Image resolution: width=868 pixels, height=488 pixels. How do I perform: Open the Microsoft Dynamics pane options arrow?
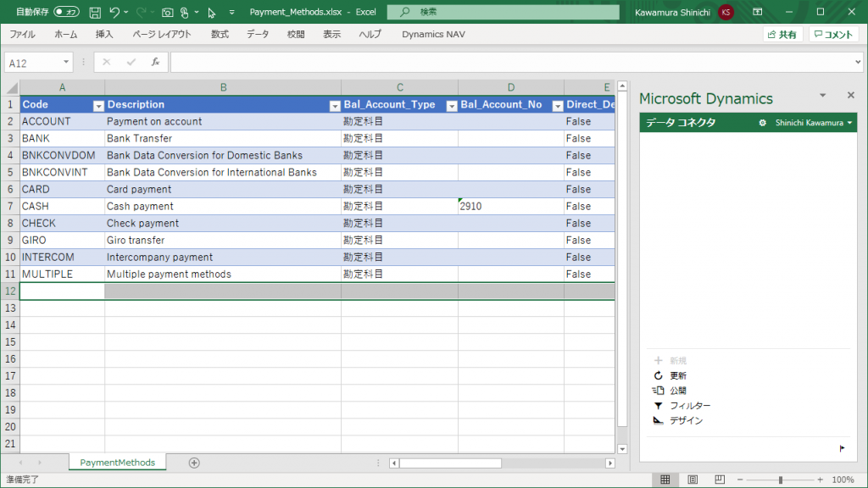coord(822,95)
